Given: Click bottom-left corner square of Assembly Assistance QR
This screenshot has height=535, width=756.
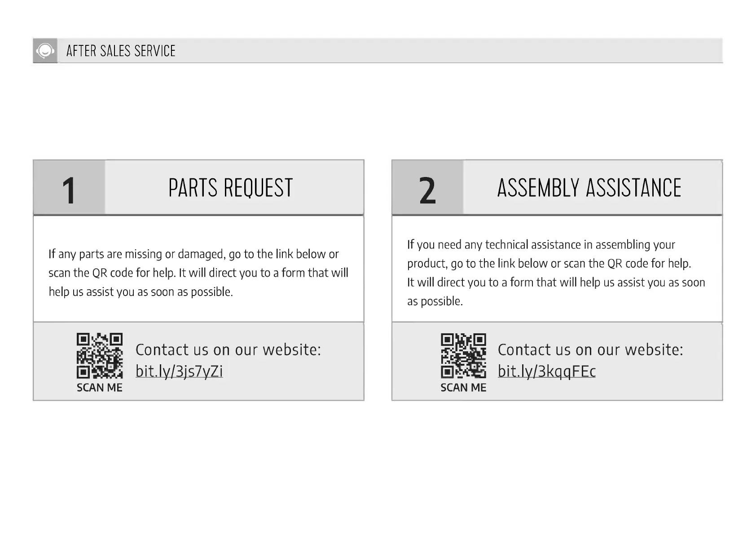Looking at the screenshot, I should [447, 371].
